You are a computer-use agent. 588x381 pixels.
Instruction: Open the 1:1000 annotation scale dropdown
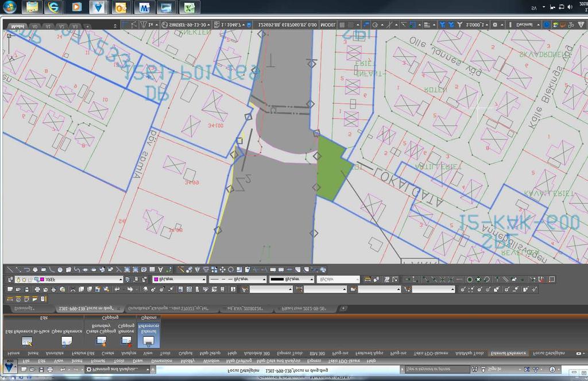coord(477,25)
